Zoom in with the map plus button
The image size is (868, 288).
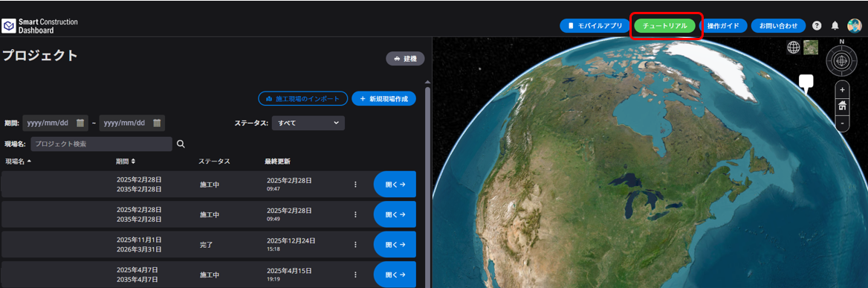842,90
